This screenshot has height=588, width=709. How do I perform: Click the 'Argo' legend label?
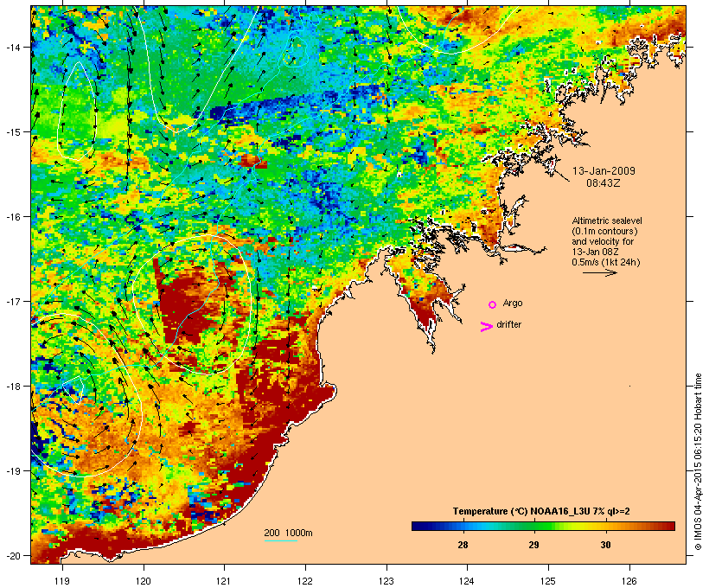click(x=513, y=303)
